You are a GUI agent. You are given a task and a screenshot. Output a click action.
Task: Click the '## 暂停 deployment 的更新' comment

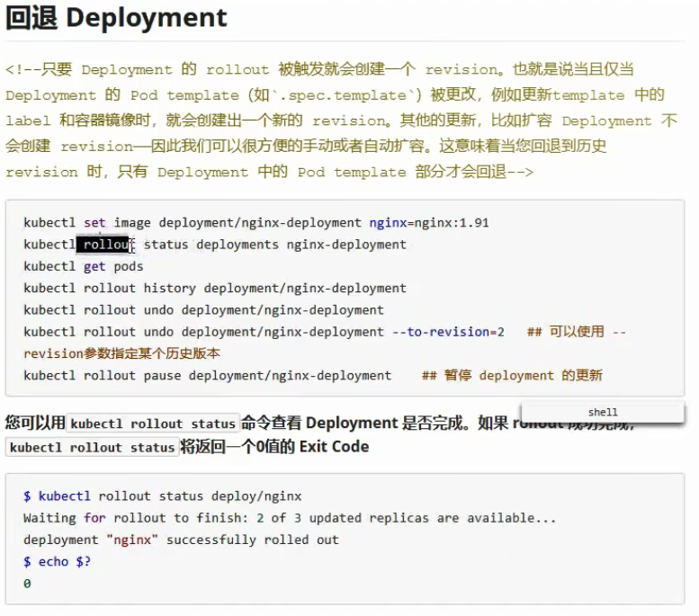[x=512, y=375]
